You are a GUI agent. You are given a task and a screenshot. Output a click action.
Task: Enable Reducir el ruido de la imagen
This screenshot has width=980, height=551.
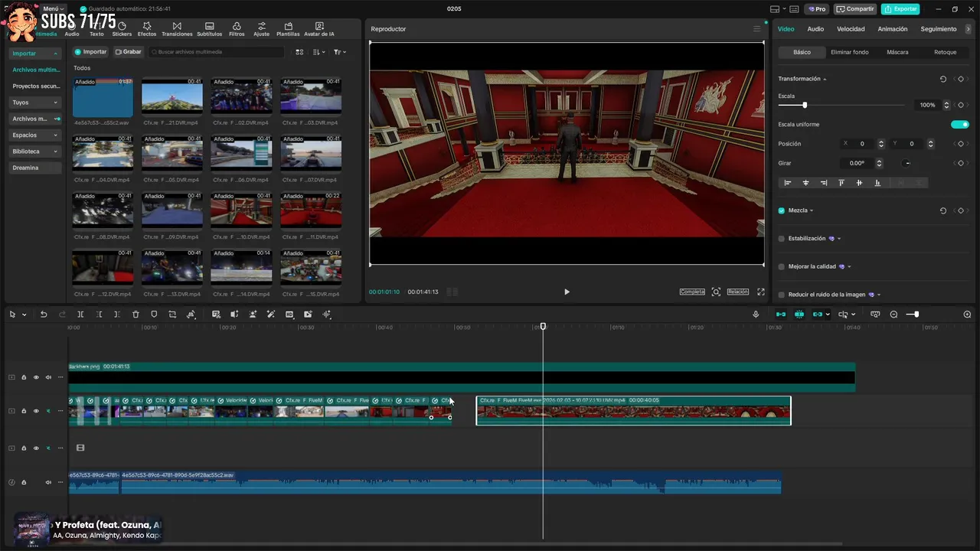pos(782,295)
